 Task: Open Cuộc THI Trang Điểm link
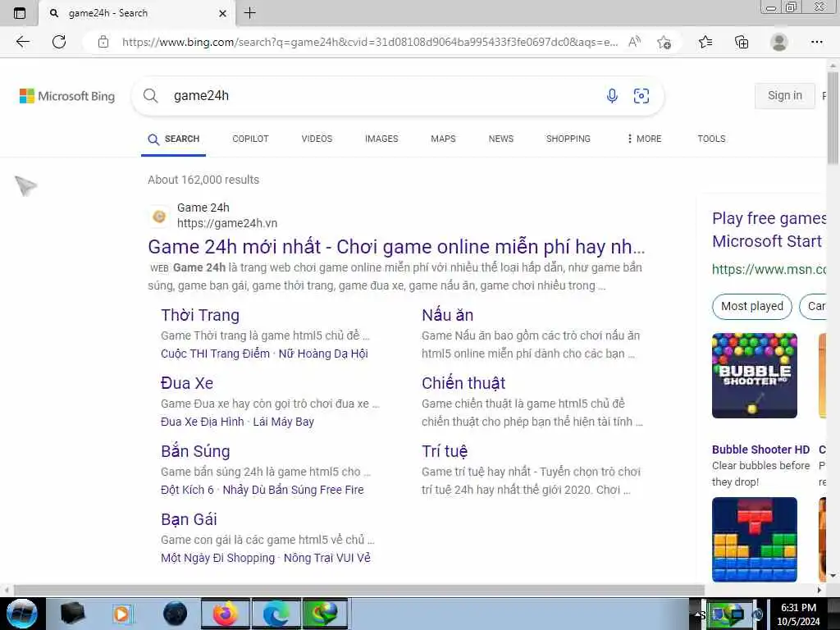coord(215,354)
